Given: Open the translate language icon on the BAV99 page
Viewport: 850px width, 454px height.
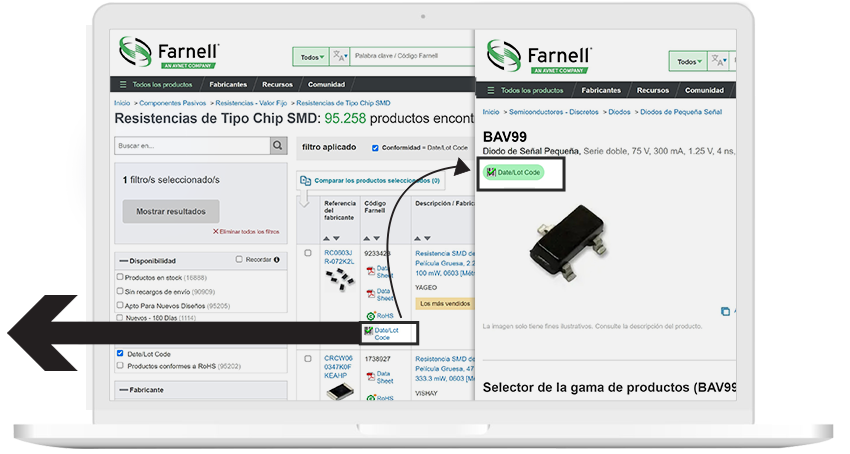Looking at the screenshot, I should point(719,61).
